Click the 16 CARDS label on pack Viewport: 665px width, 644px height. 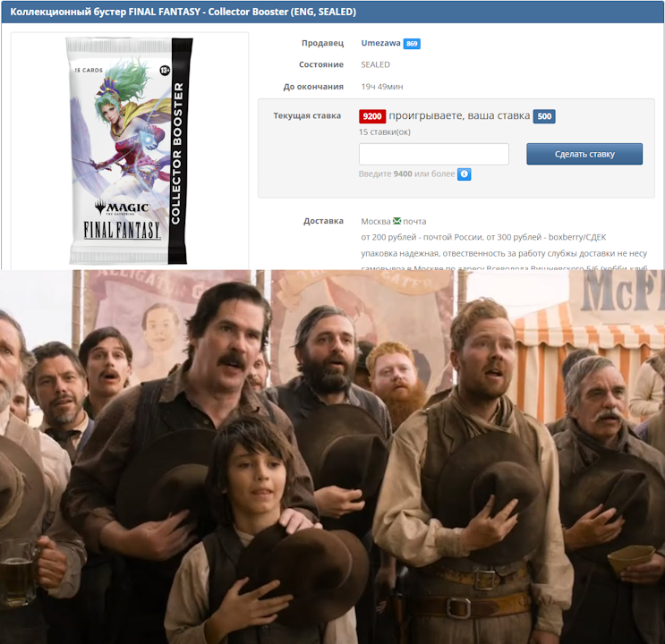click(90, 70)
